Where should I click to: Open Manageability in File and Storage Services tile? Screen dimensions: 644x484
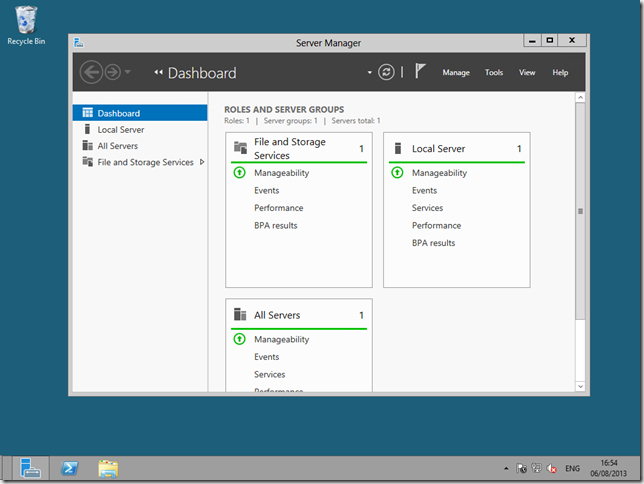[x=281, y=173]
